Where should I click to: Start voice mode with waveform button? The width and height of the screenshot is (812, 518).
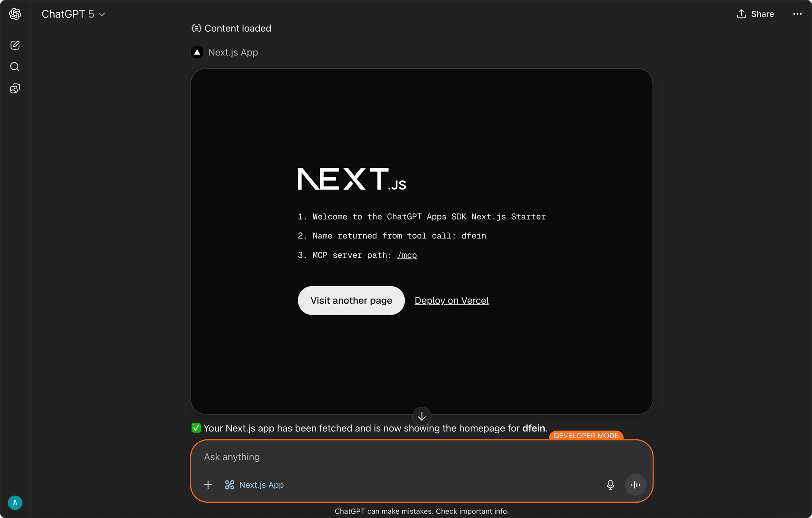point(636,485)
